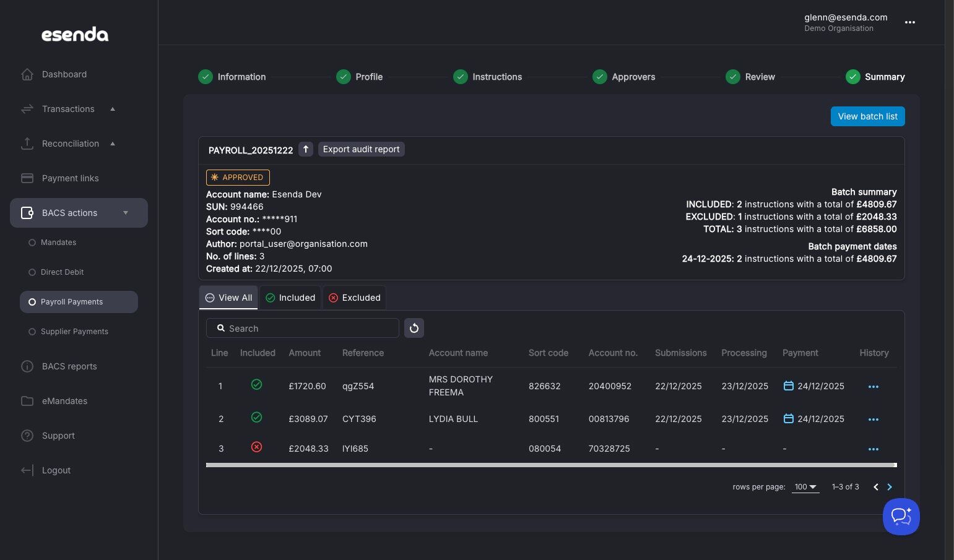
Task: Click the Search input field
Action: tap(303, 328)
